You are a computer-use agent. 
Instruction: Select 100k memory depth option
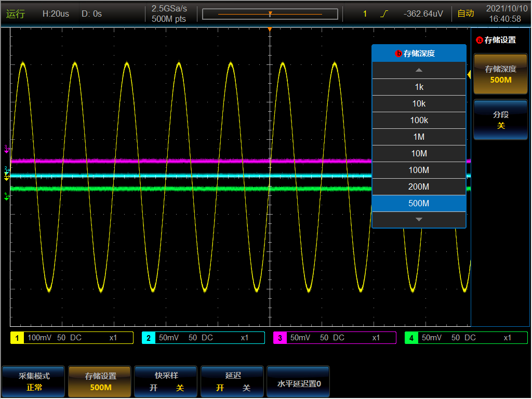click(x=419, y=121)
